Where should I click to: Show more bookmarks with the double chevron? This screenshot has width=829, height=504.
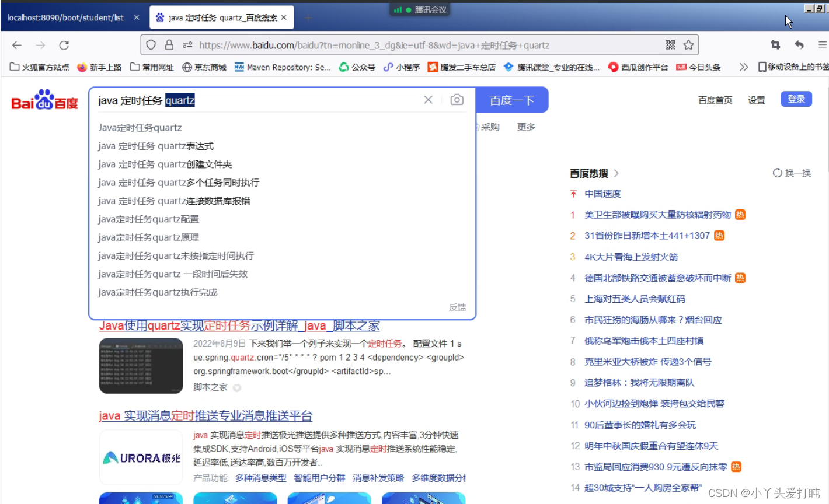[x=743, y=67]
